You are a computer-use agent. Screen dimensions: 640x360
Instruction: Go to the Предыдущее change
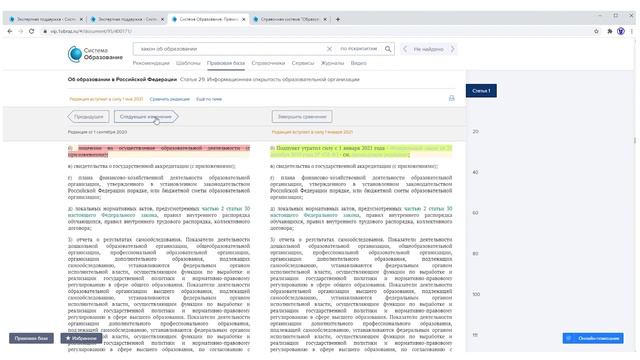pos(88,117)
